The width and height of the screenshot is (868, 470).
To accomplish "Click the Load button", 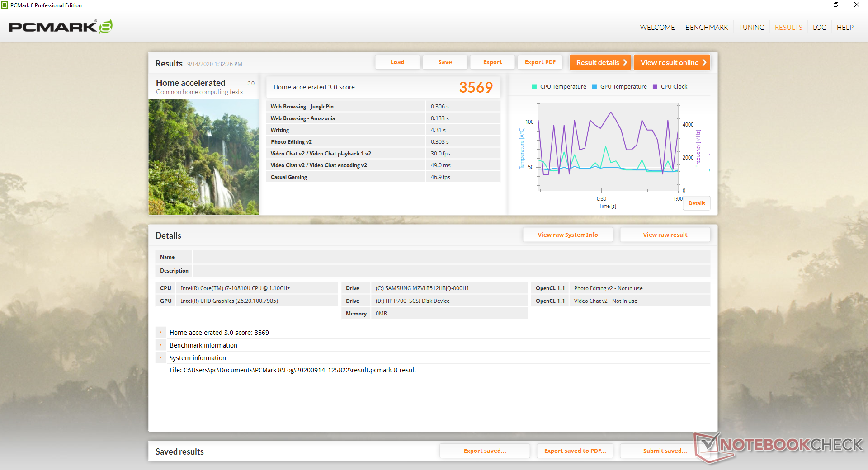I will coord(397,62).
